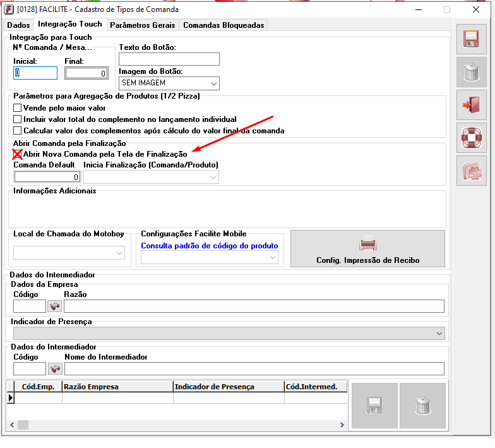Click the Texto do Botão input field
The height and width of the screenshot is (448, 495).
169,59
